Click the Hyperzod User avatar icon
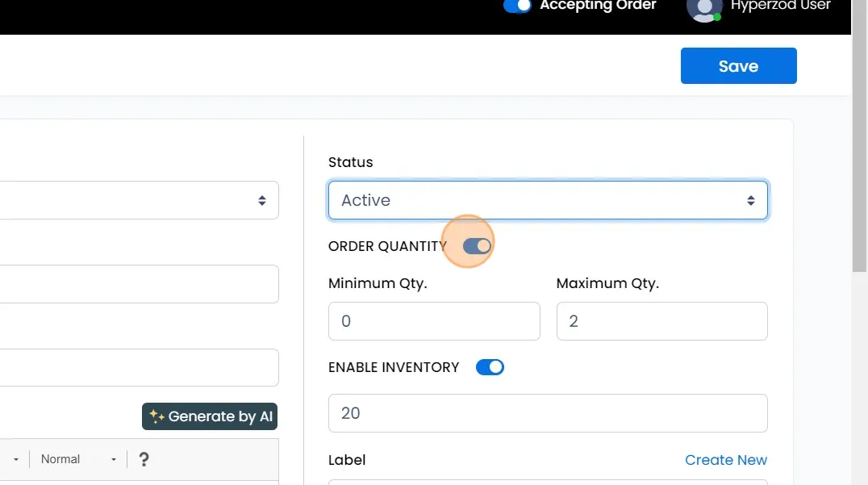Viewport: 868px width, 485px height. coord(703,8)
